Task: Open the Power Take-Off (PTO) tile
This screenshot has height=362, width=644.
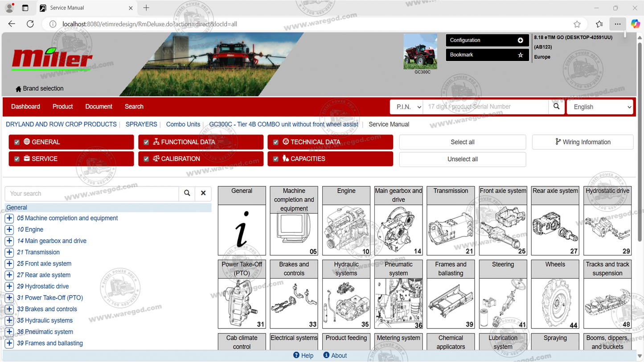Action: (242, 294)
